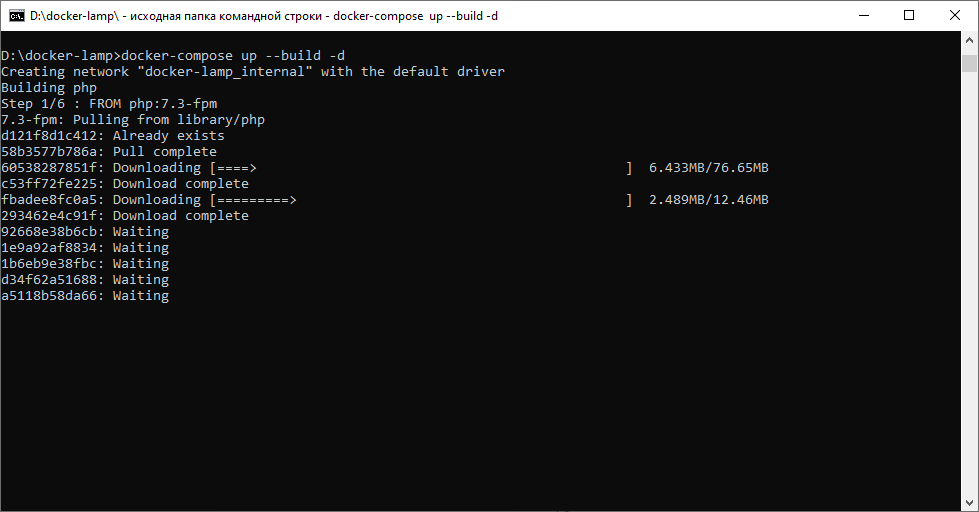Click the scrollbar up arrow
Viewport: 979px width, 512px height.
[x=969, y=40]
